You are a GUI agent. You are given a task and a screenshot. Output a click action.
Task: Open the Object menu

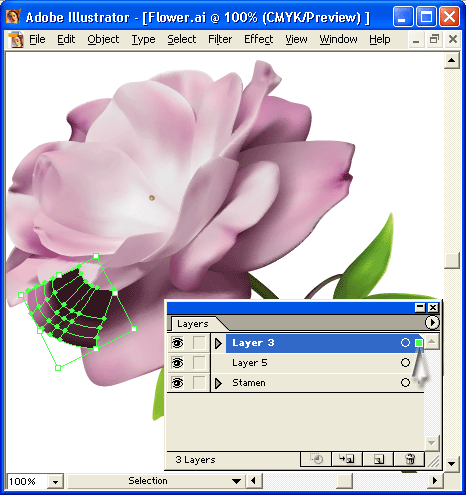pos(103,40)
